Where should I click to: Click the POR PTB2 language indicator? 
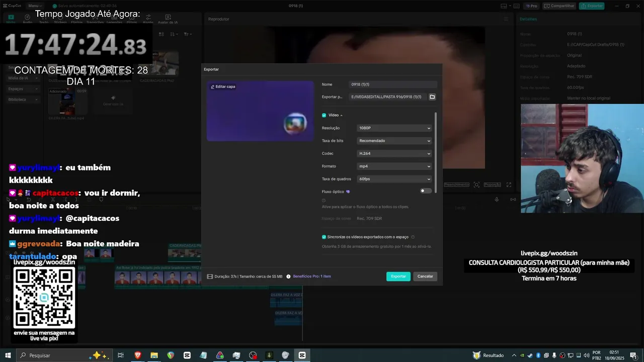click(x=597, y=355)
